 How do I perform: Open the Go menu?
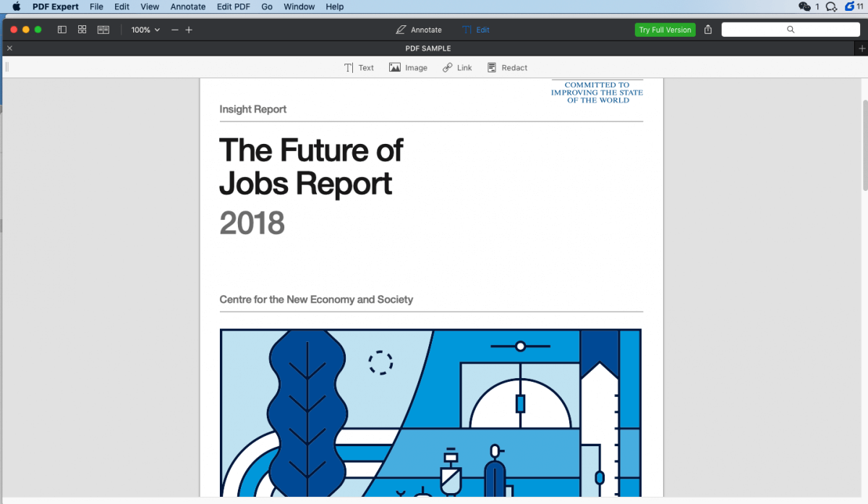[266, 7]
